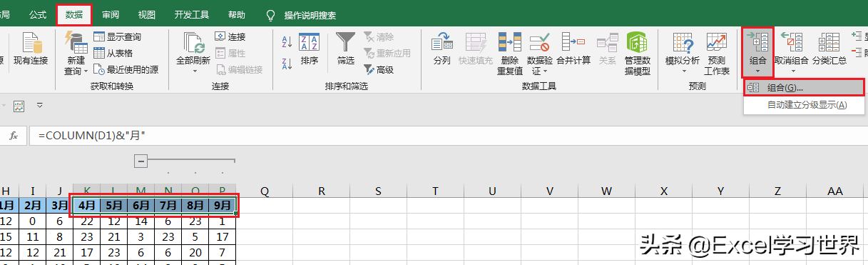Viewport: 868px width, 265px height.
Task: Open the 视图 tab
Action: (147, 15)
